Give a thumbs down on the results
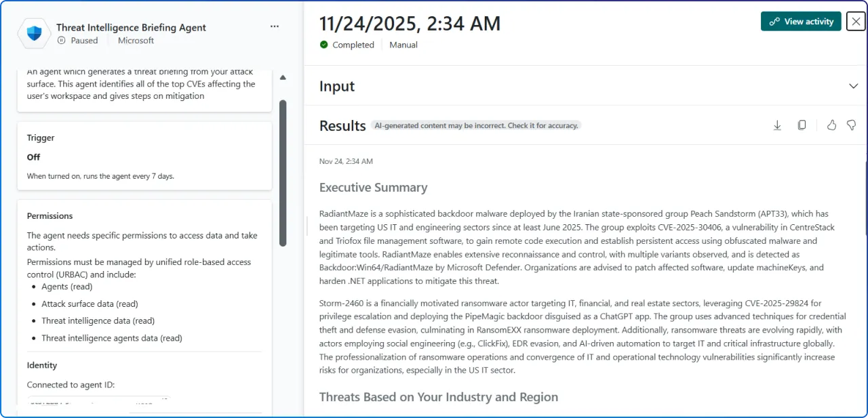The image size is (868, 418). (851, 125)
